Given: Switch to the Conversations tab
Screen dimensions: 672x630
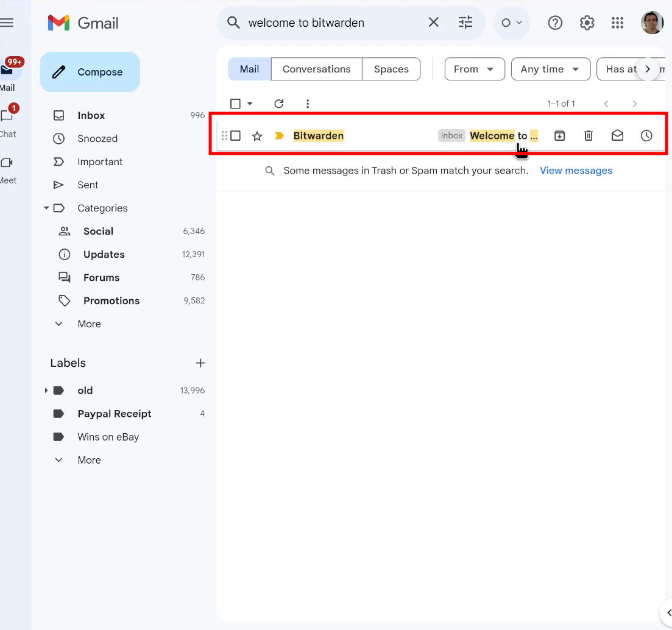Looking at the screenshot, I should pyautogui.click(x=316, y=69).
